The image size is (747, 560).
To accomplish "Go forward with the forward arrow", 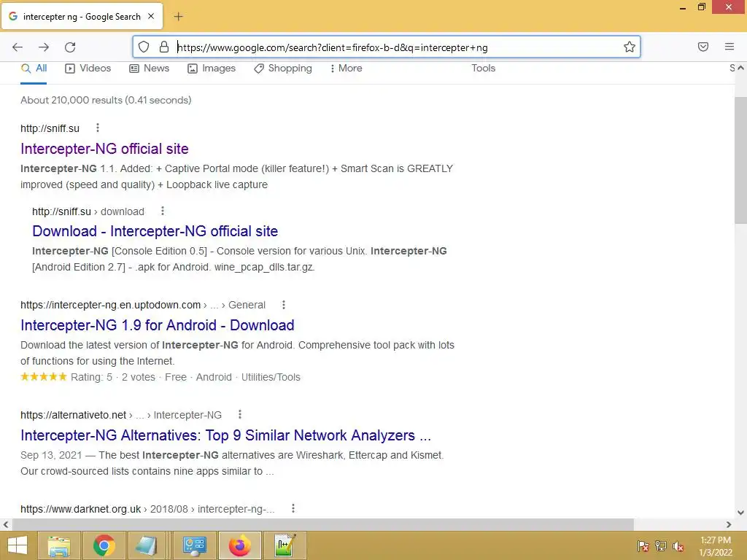I will point(44,47).
